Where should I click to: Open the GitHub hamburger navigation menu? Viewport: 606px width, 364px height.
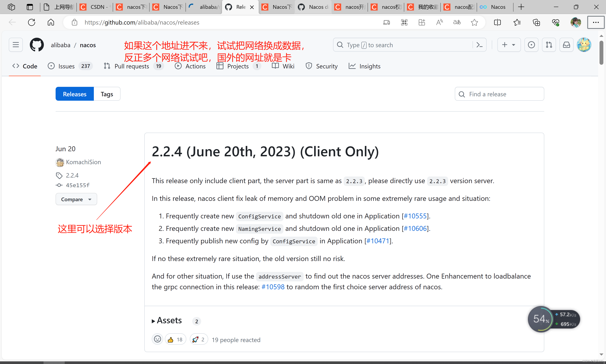[16, 45]
